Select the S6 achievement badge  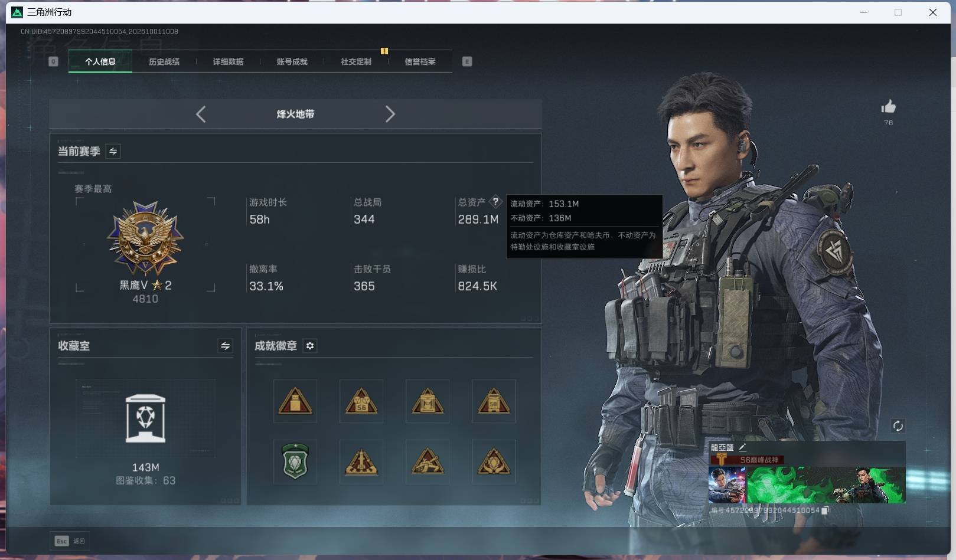click(361, 401)
